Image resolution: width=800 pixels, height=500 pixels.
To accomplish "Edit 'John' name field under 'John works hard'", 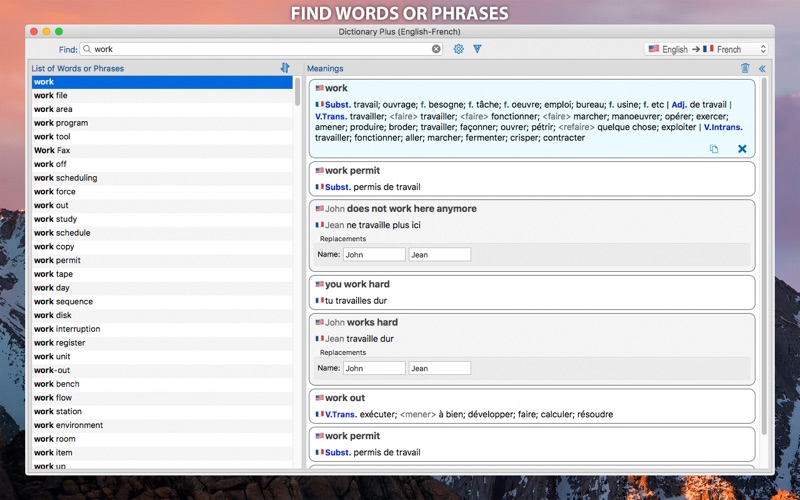I will pyautogui.click(x=374, y=368).
